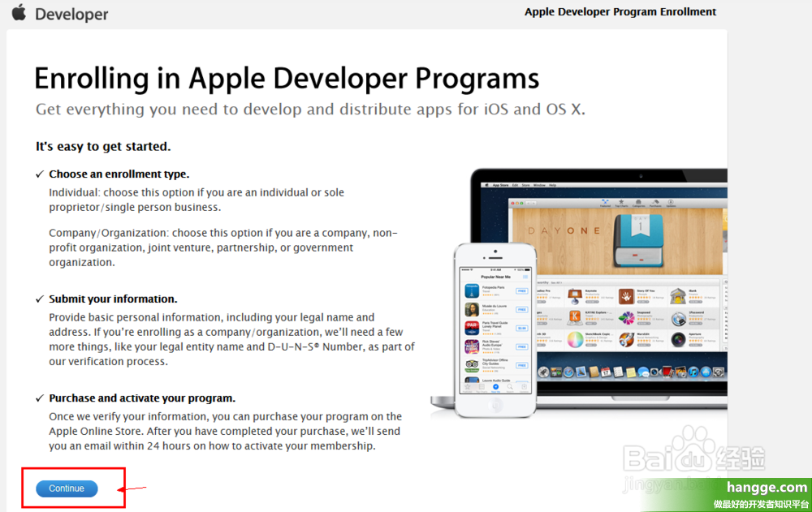
Task: Click the checkmark beside Purchase and activate
Action: (39, 398)
